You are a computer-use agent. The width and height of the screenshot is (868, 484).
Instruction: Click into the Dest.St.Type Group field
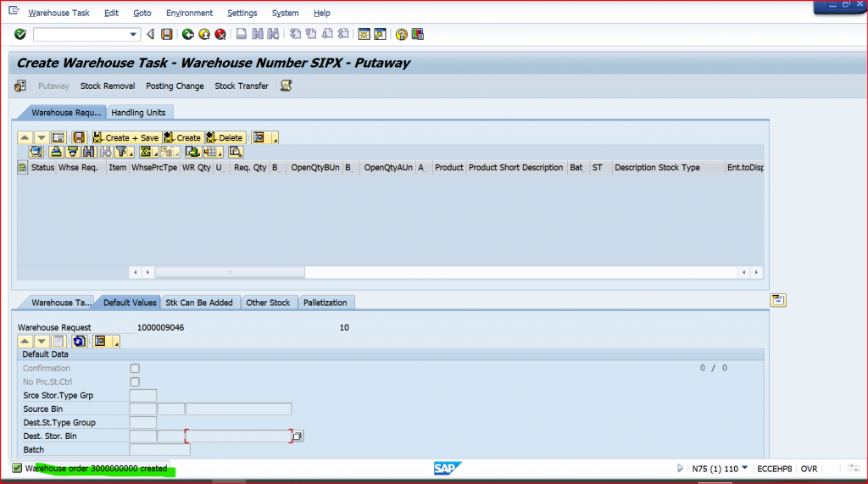[142, 422]
